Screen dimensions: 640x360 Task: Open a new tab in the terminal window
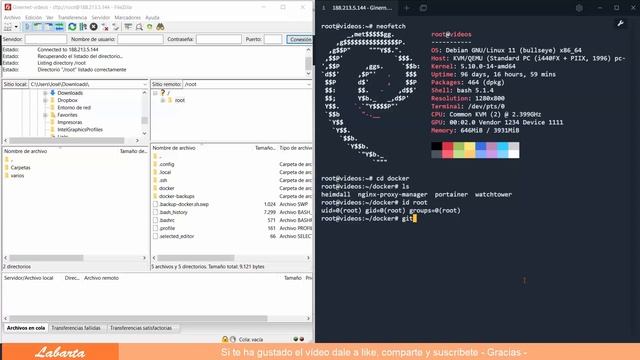pos(407,8)
